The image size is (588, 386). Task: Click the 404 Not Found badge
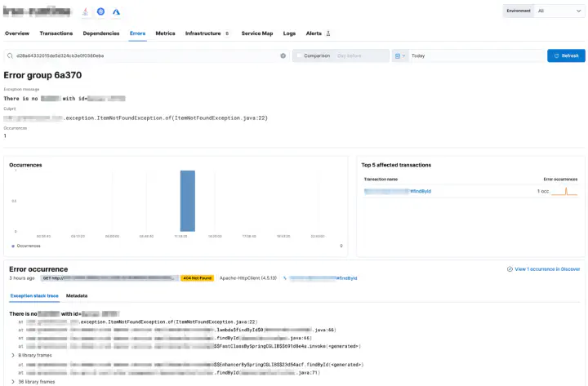point(198,278)
